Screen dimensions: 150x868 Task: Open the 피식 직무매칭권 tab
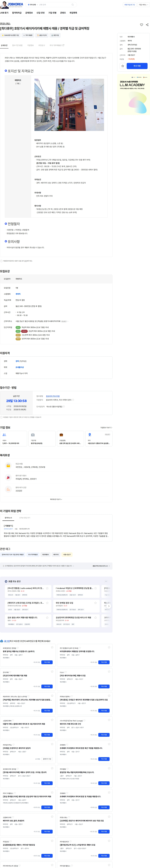click(57, 45)
